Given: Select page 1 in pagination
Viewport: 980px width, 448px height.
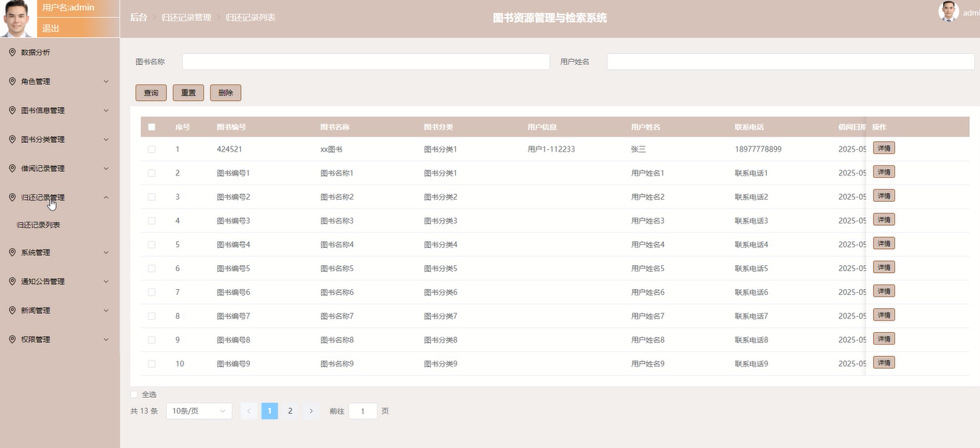Looking at the screenshot, I should pos(269,411).
